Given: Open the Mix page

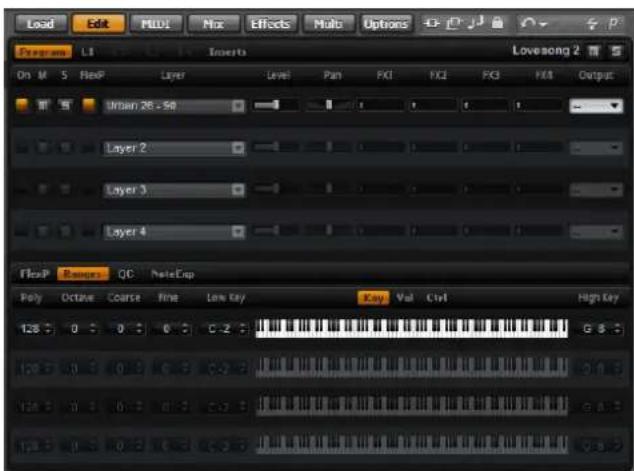Looking at the screenshot, I should click(x=213, y=23).
